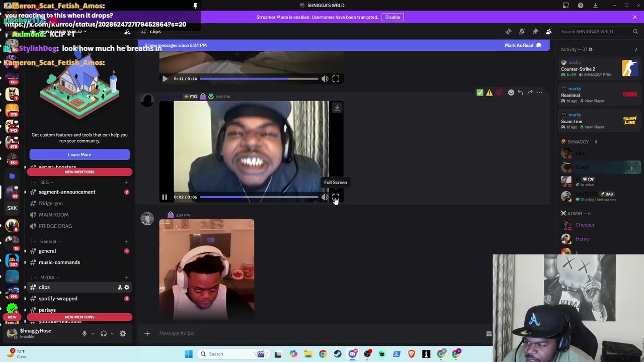Collapse the SEG category
Screen dimensions: 644x362
tap(45, 183)
